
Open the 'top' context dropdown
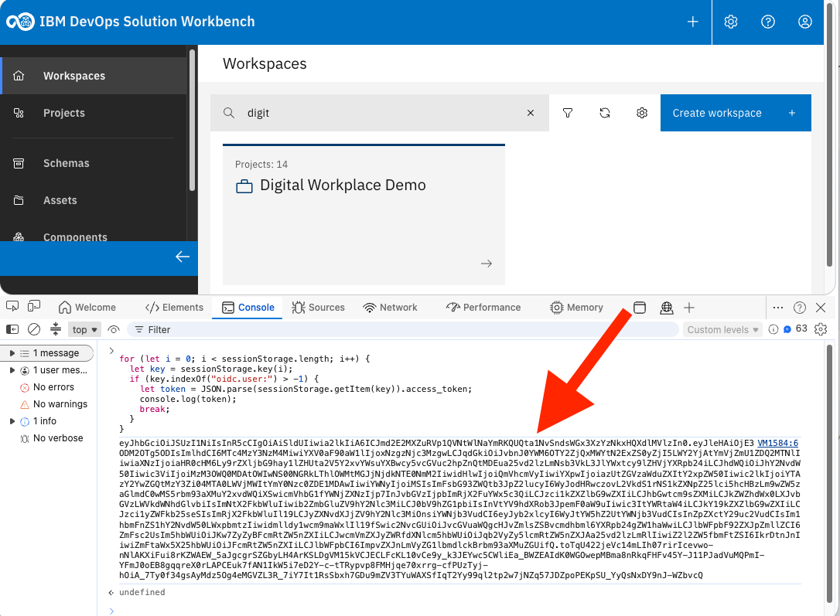click(84, 330)
